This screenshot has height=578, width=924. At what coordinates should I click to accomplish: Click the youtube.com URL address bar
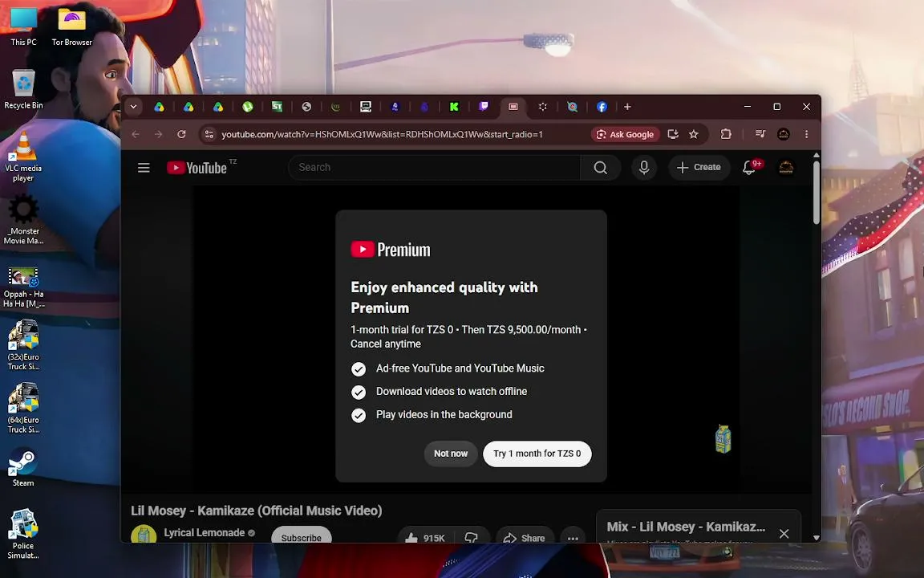[382, 135]
